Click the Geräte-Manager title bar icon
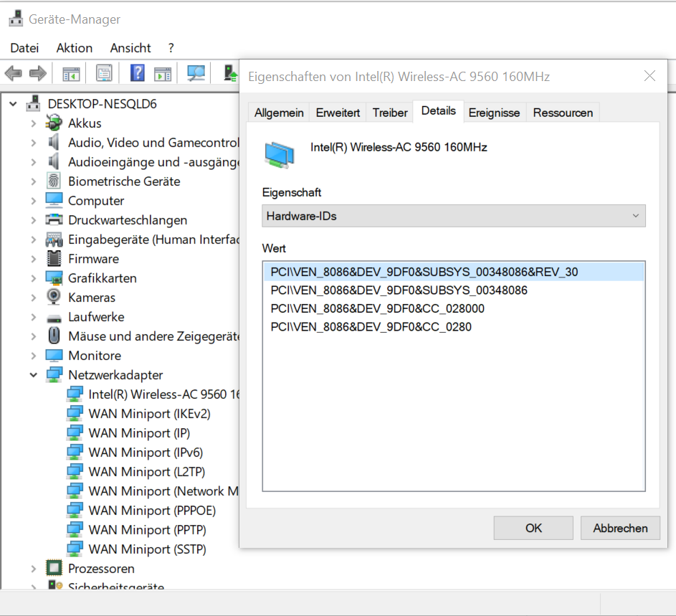Image resolution: width=676 pixels, height=616 pixels. point(16,19)
